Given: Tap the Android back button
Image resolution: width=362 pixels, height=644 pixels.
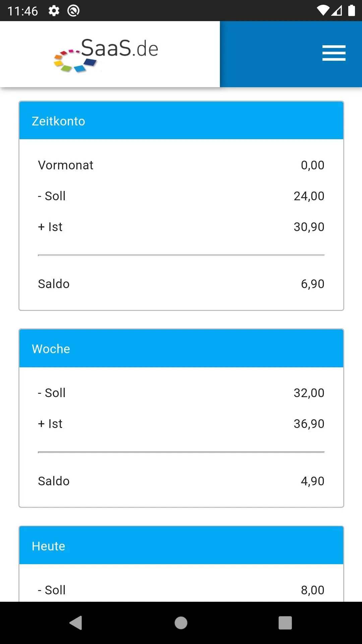Looking at the screenshot, I should (x=76, y=623).
